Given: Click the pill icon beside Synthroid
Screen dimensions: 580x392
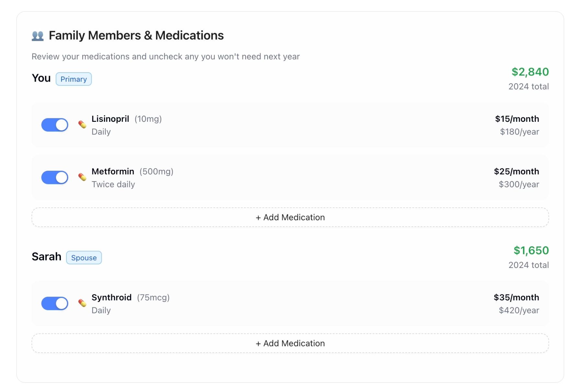Looking at the screenshot, I should (x=82, y=303).
